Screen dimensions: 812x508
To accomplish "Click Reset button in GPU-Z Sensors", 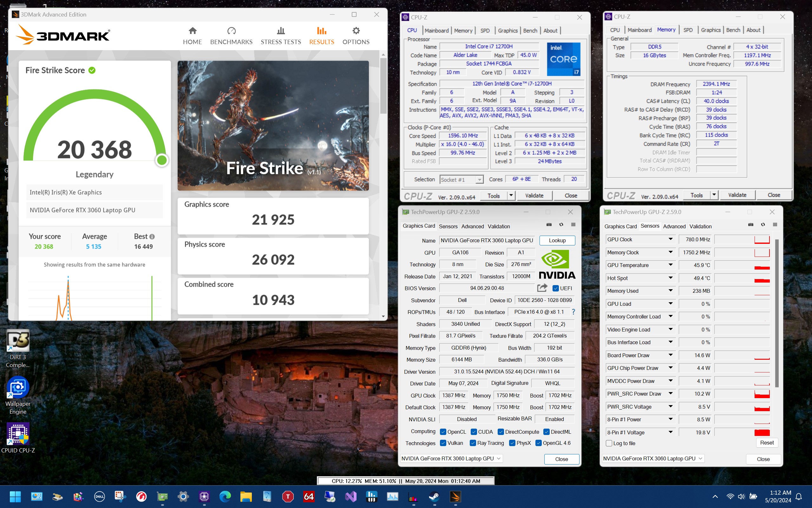I will coord(767,443).
